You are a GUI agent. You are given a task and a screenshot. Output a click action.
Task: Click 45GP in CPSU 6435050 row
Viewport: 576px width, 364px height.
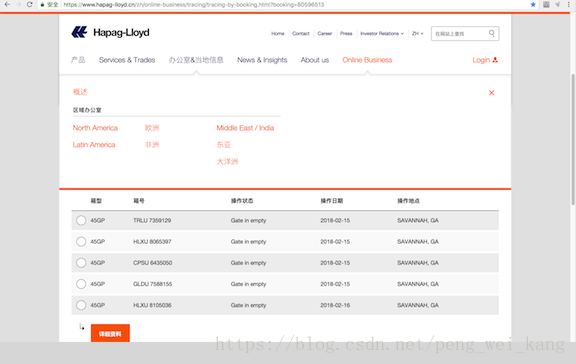[x=98, y=263]
